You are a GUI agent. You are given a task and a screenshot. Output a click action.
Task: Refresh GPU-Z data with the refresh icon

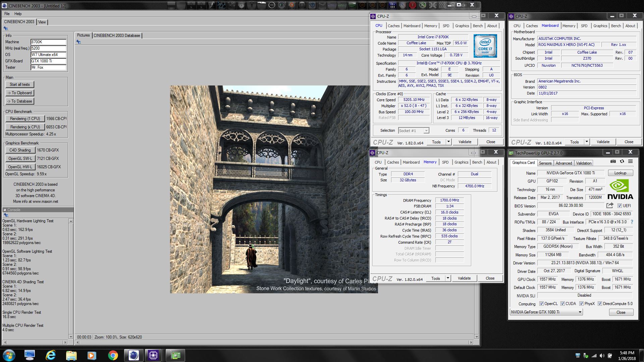click(622, 162)
